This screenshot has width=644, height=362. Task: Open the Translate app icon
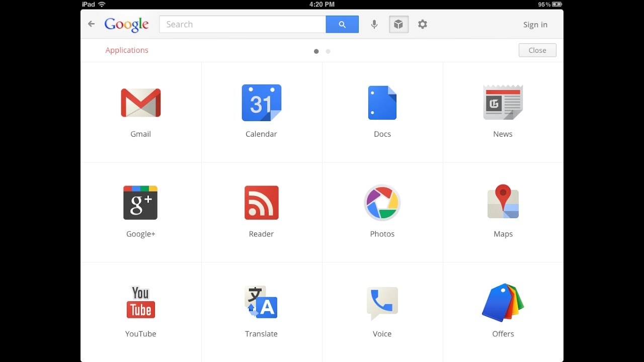pyautogui.click(x=261, y=302)
